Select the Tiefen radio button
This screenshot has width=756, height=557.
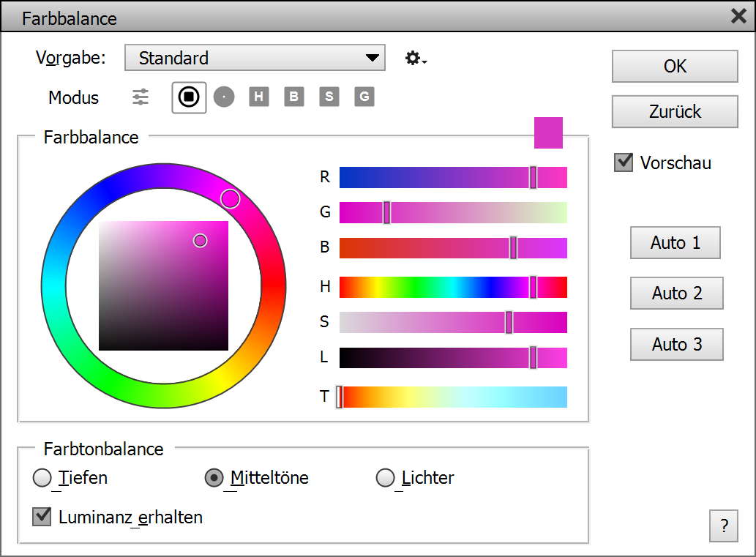pos(43,478)
